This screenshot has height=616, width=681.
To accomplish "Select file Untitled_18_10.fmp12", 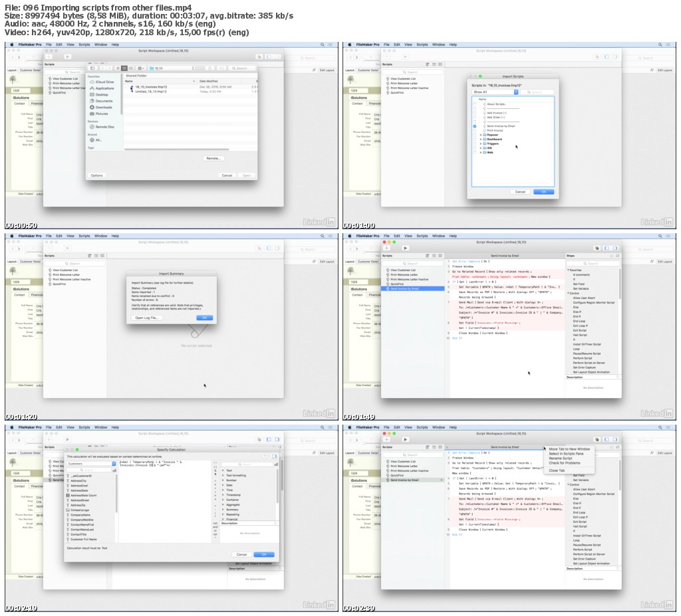I will pyautogui.click(x=151, y=92).
